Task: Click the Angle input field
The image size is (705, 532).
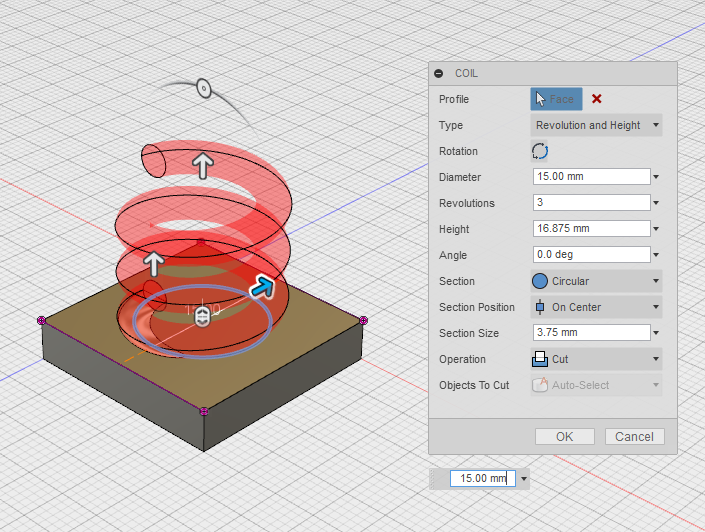Action: point(591,255)
